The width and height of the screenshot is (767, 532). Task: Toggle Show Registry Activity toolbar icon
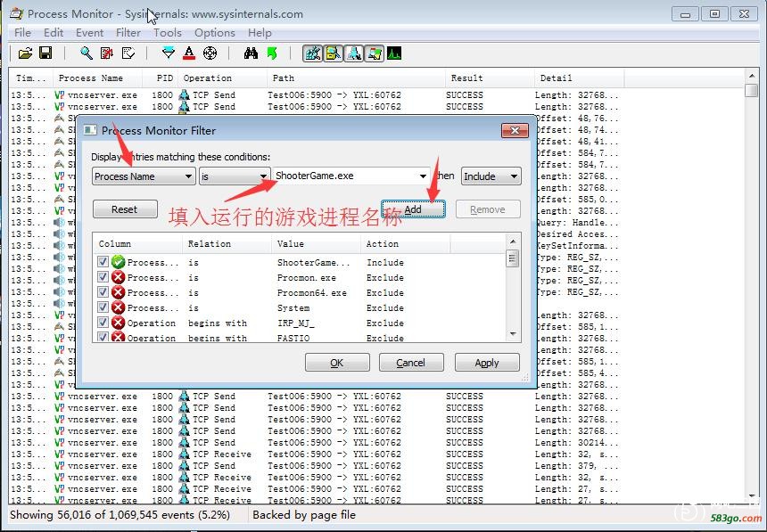click(x=312, y=53)
